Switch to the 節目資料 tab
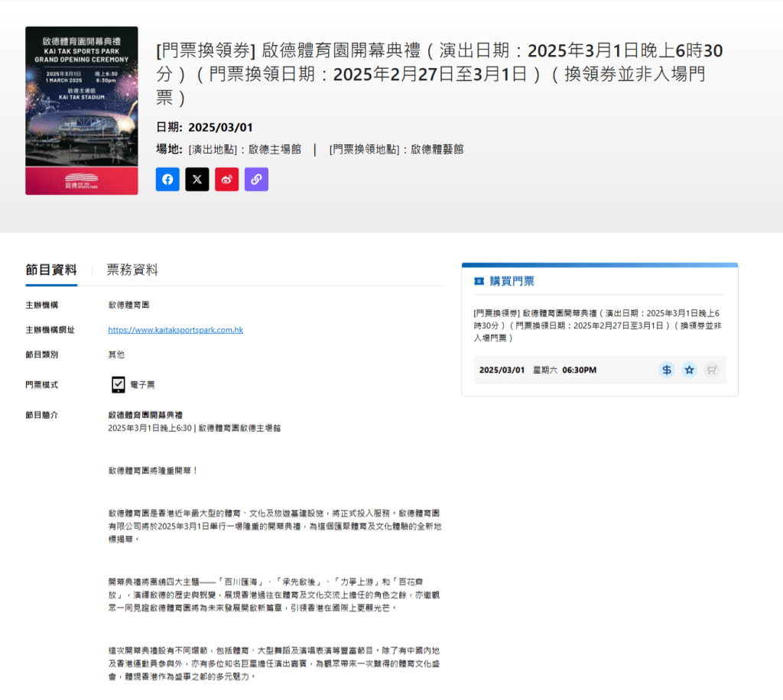Image resolution: width=783 pixels, height=700 pixels. [51, 270]
